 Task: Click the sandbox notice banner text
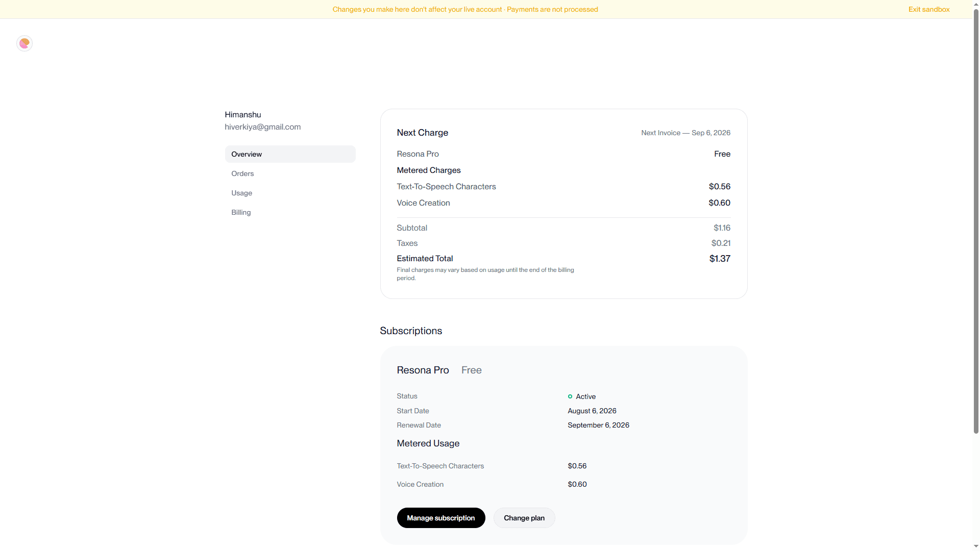(x=465, y=9)
